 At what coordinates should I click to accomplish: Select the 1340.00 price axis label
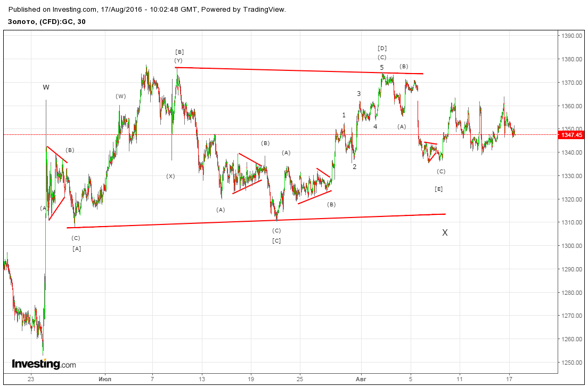[572, 152]
